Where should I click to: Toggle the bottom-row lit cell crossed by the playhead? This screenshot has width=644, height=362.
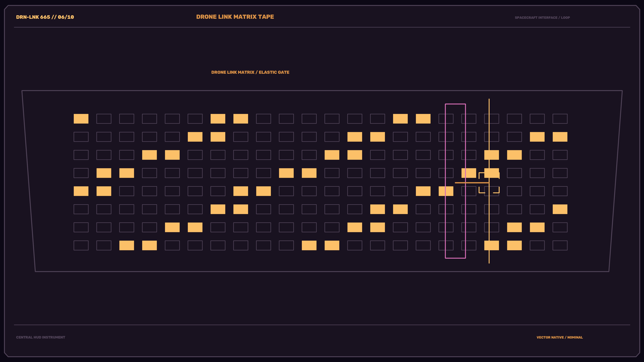click(x=492, y=245)
